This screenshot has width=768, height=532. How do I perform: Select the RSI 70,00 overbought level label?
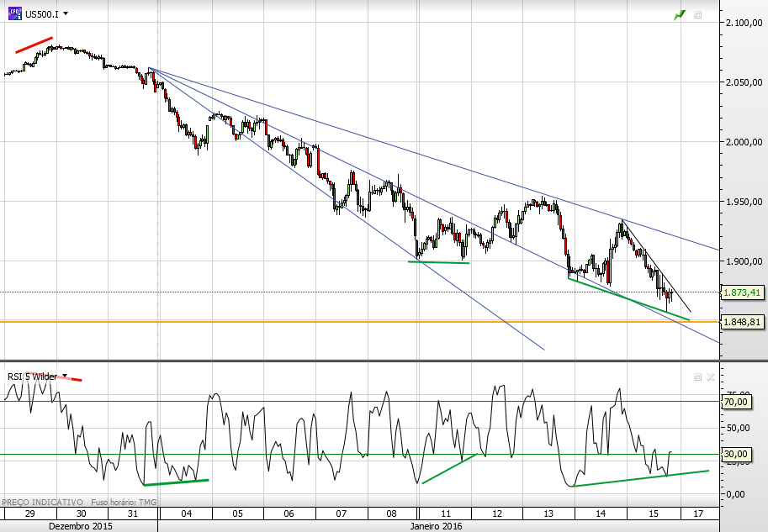[736, 402]
